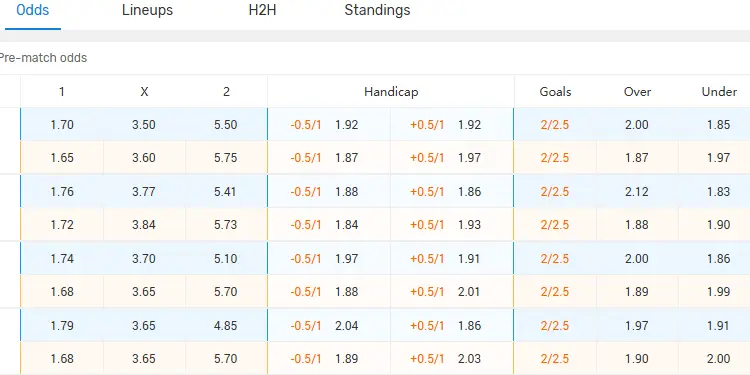
Task: Click the Goals column header
Action: 555,92
